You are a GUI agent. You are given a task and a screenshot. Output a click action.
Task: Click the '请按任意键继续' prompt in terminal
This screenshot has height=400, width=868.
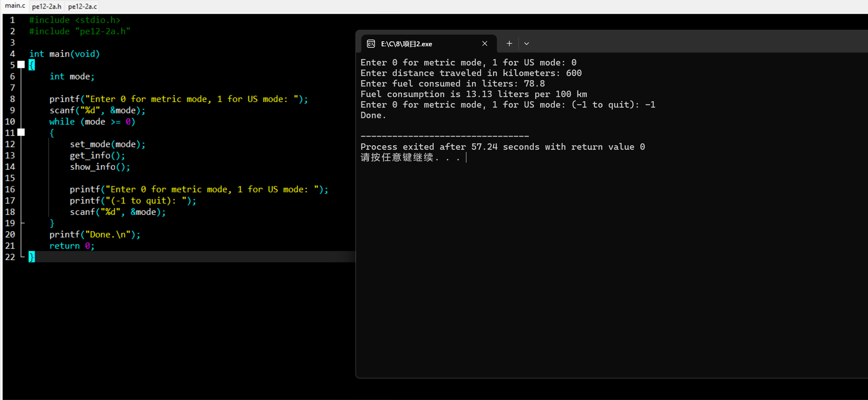pyautogui.click(x=397, y=157)
